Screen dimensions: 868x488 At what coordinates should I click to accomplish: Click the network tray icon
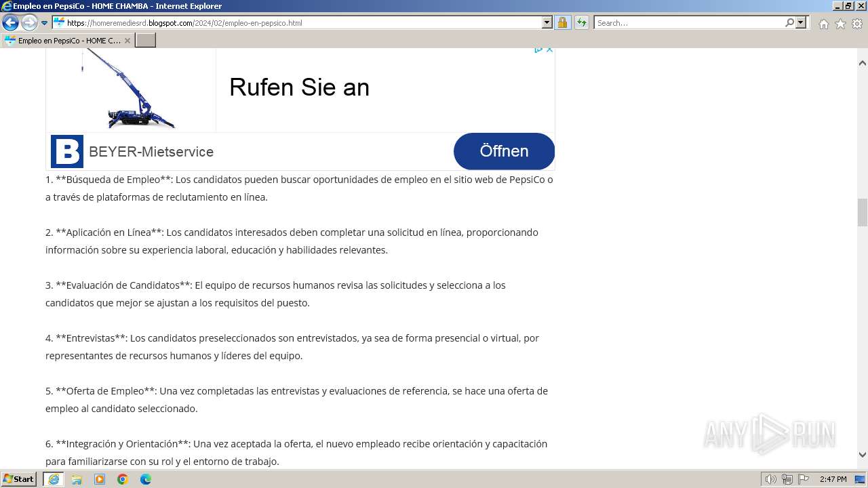[787, 479]
